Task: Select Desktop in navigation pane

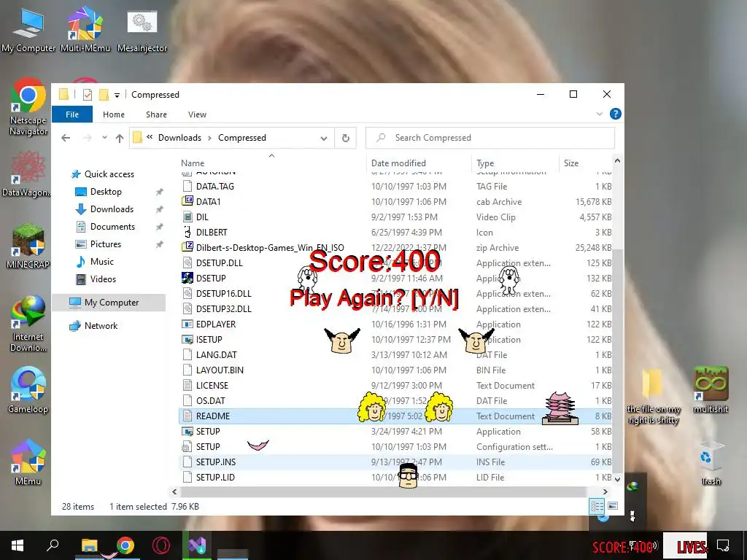Action: pos(106,192)
